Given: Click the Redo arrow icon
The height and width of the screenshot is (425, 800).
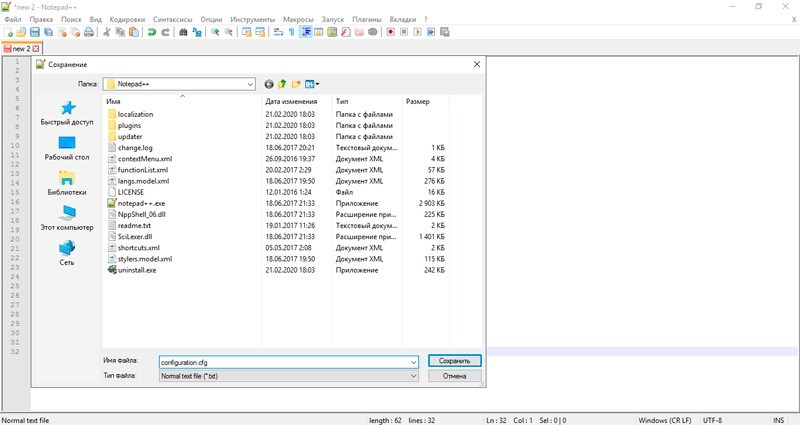Looking at the screenshot, I should coord(165,32).
